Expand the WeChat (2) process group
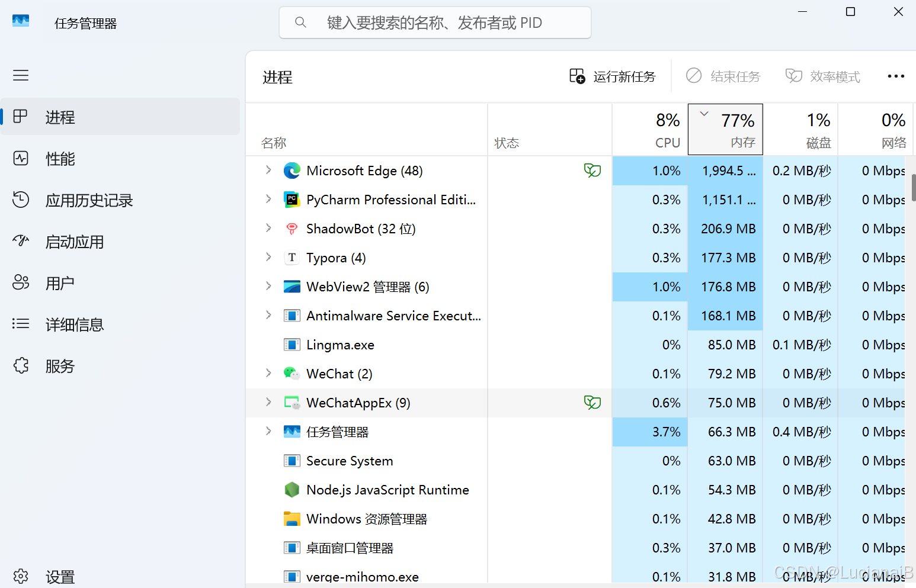 pyautogui.click(x=268, y=373)
